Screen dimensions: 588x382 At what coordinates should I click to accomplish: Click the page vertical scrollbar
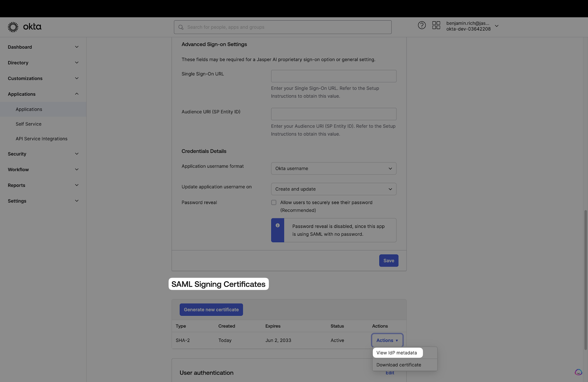click(x=585, y=279)
